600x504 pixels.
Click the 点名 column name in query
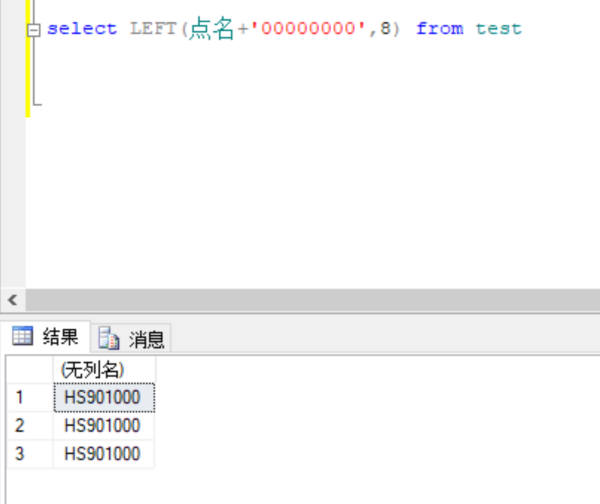click(212, 29)
